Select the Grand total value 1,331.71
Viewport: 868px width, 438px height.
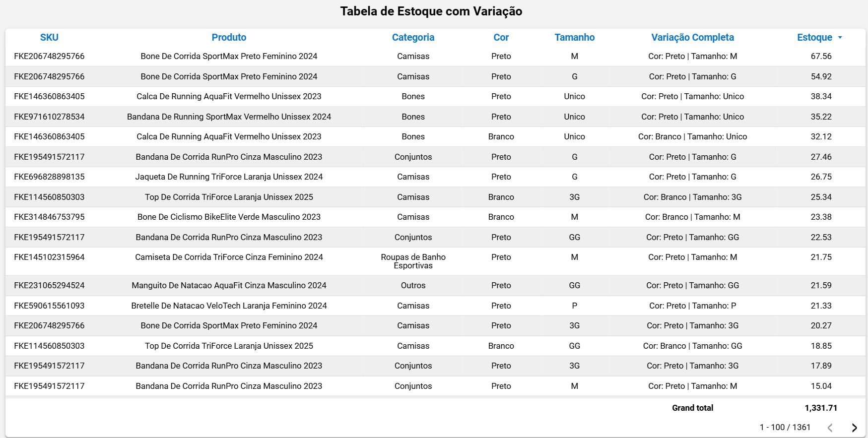coord(820,408)
